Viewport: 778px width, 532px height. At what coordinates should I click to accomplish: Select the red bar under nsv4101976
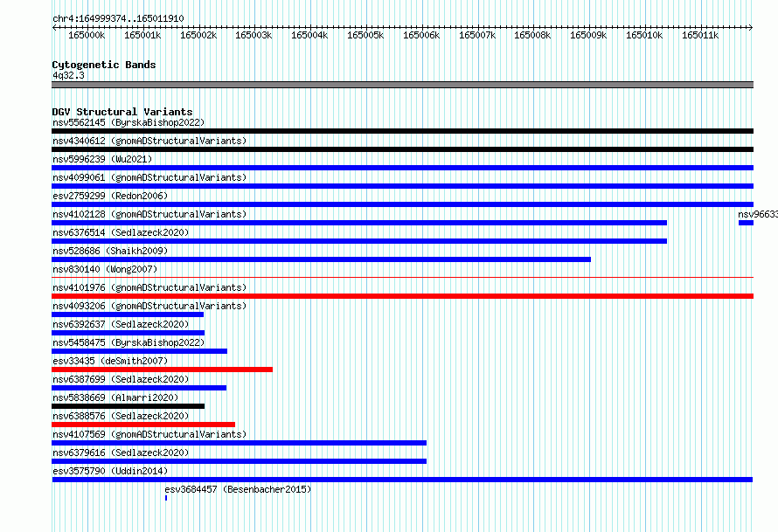402,296
